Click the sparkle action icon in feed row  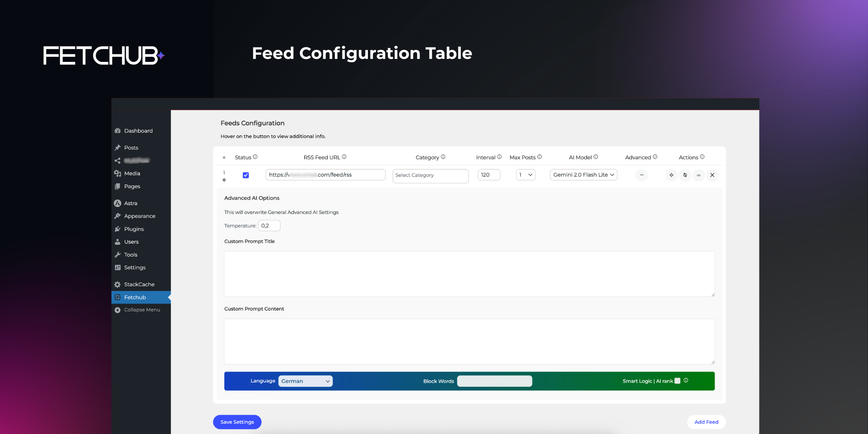(x=671, y=175)
